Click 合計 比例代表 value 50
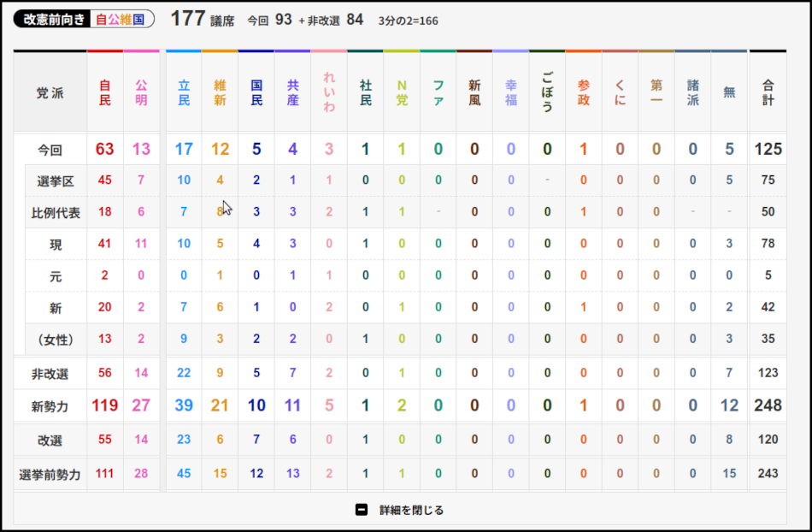812x532 pixels. [768, 211]
